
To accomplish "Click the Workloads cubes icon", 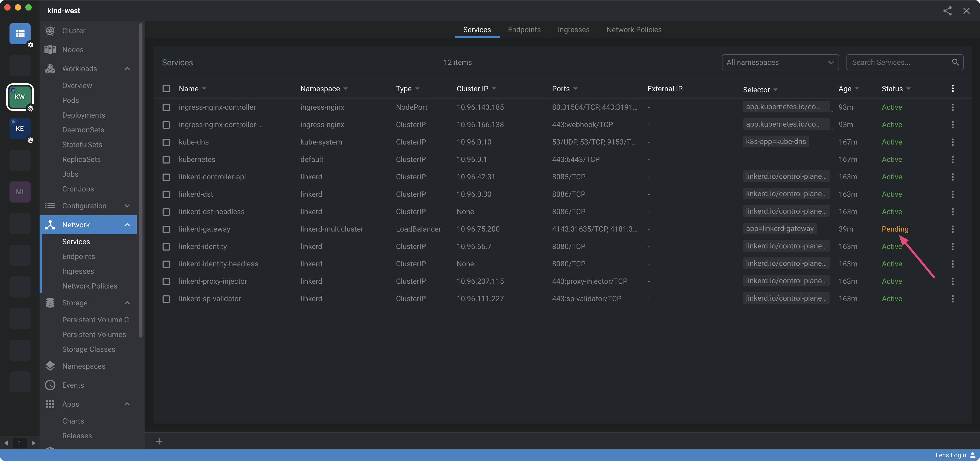I will [x=50, y=69].
